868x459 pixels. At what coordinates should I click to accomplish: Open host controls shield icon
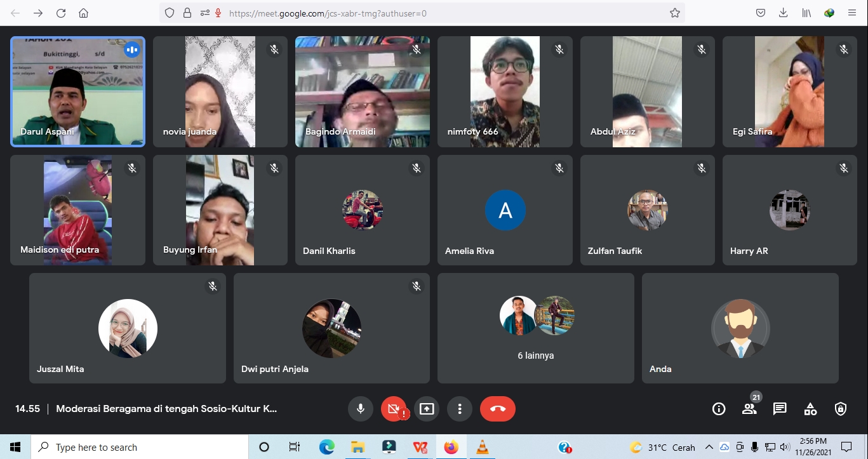(x=841, y=409)
